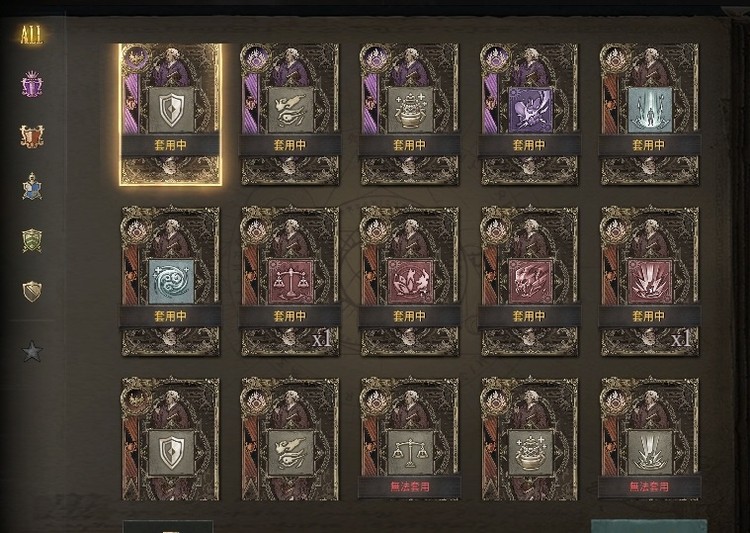Filter by green shield rarity
Viewport: 750px width, 533px height.
point(32,240)
